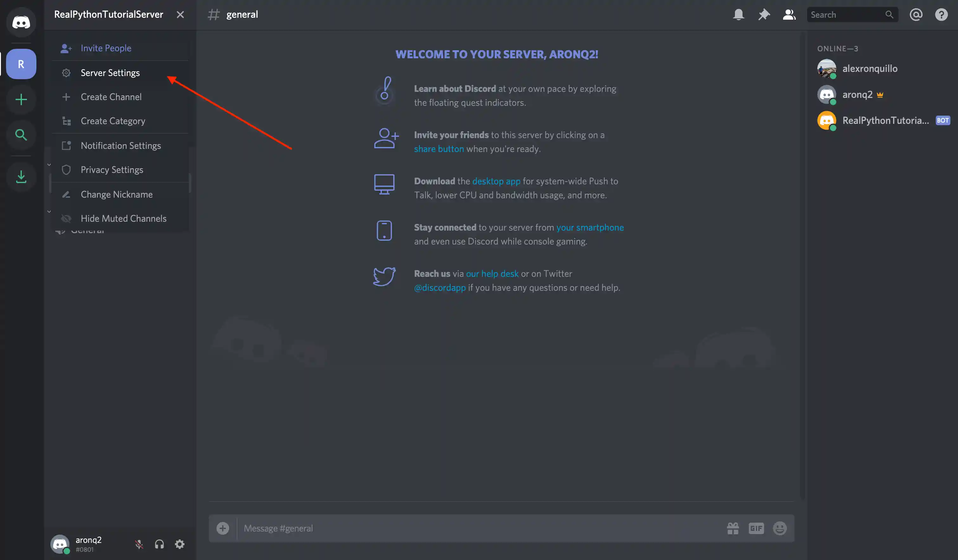Image resolution: width=958 pixels, height=560 pixels.
Task: Open the GIF picker
Action: tap(756, 528)
